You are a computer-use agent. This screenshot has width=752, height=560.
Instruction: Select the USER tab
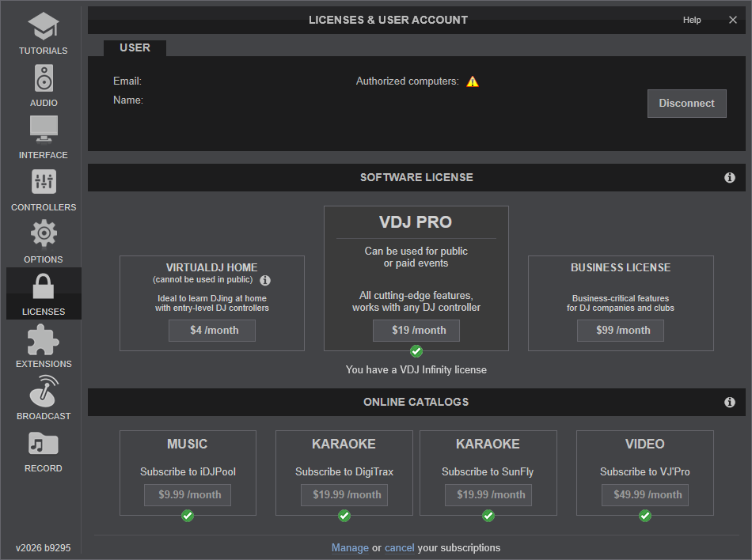pos(135,48)
